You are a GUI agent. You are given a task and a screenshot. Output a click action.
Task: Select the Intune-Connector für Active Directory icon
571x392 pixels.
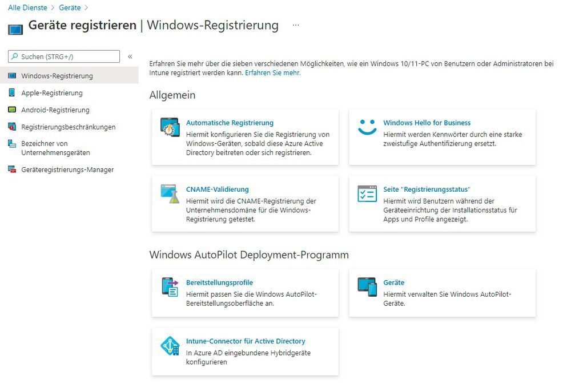pyautogui.click(x=170, y=346)
